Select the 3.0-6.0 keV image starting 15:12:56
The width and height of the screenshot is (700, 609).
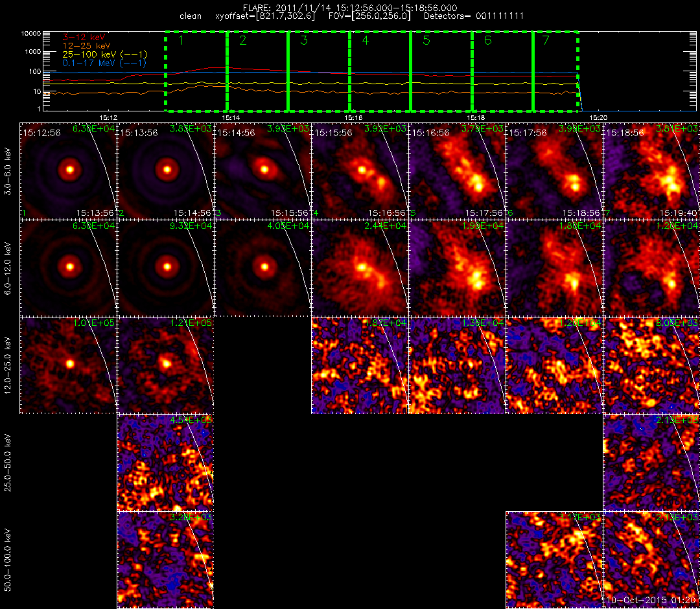coord(68,170)
